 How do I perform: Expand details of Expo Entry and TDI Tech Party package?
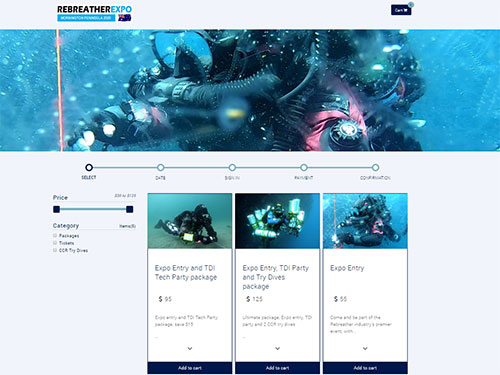[190, 348]
